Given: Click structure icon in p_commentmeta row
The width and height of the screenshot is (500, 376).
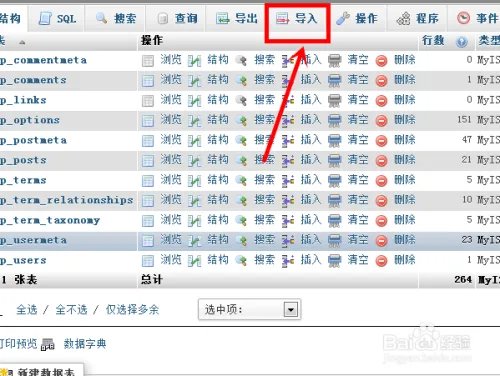Looking at the screenshot, I should click(194, 61).
